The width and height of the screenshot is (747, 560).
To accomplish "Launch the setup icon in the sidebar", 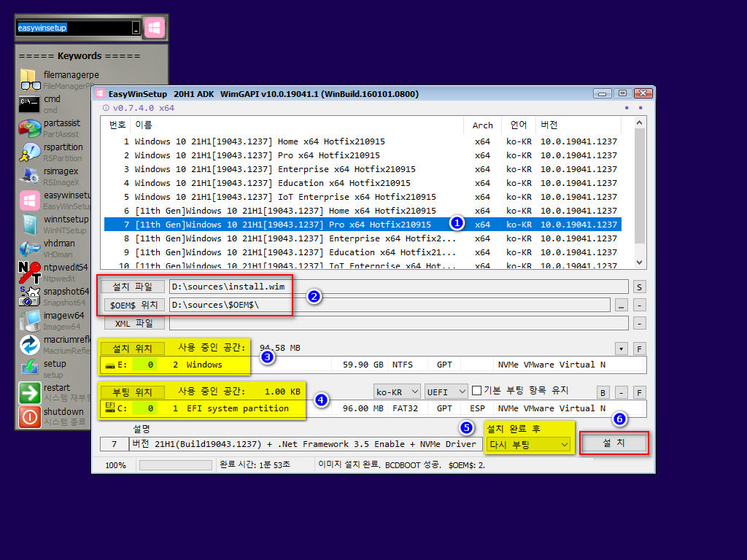I will tap(29, 368).
